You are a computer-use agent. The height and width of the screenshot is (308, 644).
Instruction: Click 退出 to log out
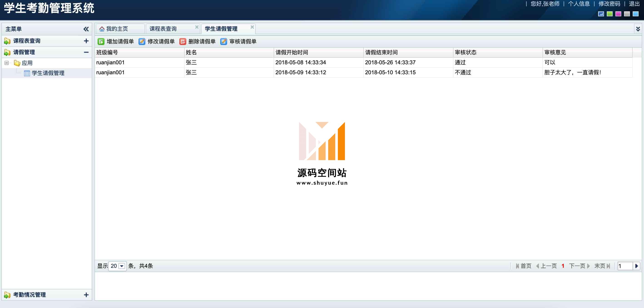tap(634, 4)
